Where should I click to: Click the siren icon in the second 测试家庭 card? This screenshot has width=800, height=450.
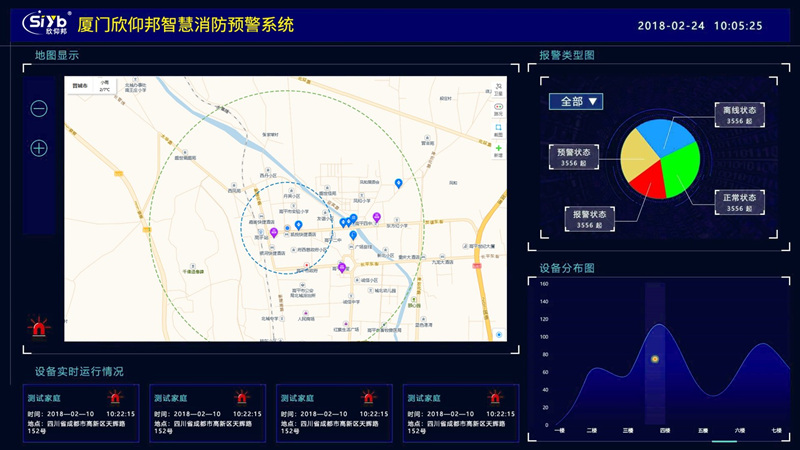(x=242, y=397)
